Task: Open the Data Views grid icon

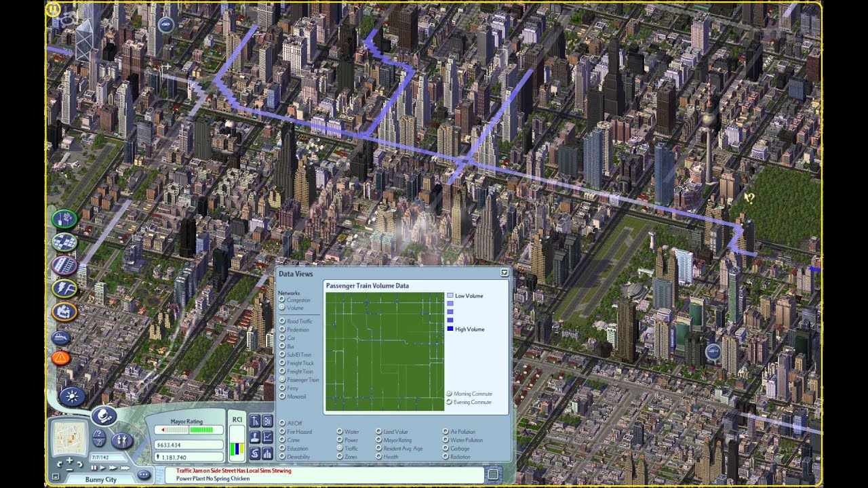Action: coord(267,420)
